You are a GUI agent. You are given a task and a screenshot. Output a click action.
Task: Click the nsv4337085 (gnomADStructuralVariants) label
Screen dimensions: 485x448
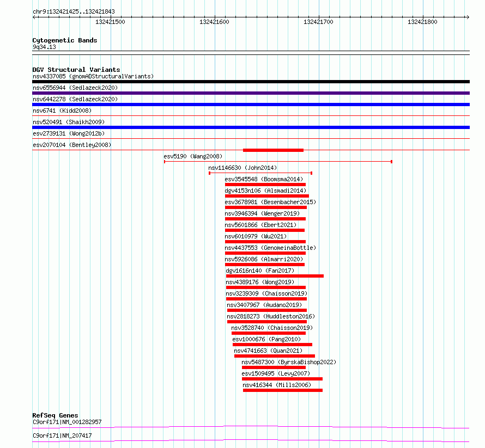[x=93, y=76]
